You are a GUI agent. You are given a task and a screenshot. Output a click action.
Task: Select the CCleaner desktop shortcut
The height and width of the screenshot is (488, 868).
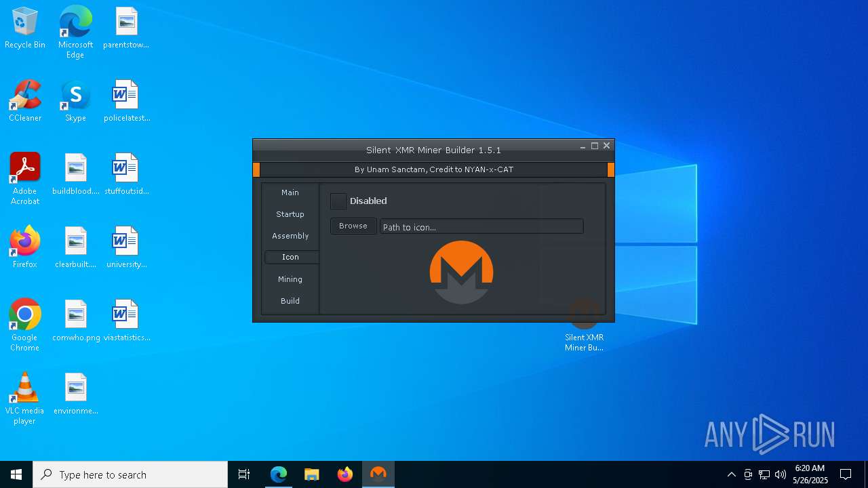click(x=25, y=102)
